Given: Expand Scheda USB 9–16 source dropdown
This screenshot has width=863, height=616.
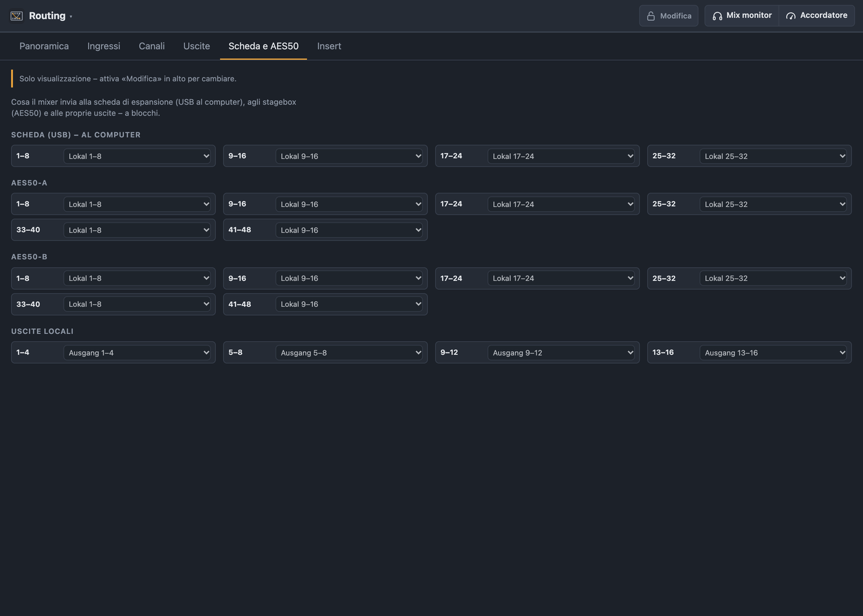Looking at the screenshot, I should 350,156.
